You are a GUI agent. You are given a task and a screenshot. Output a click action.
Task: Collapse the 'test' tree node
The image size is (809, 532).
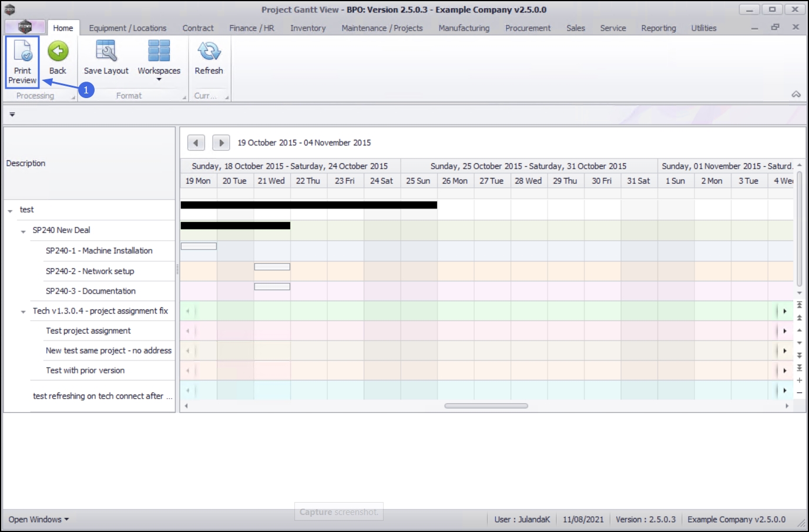[10, 211]
